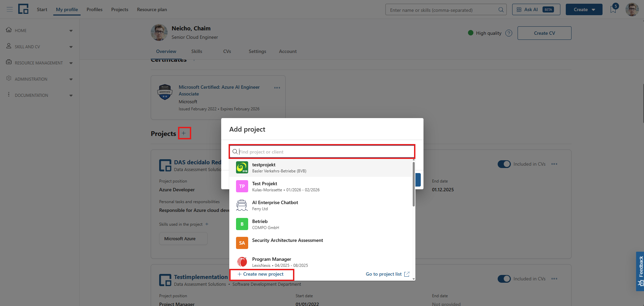The height and width of the screenshot is (306, 644).
Task: Open the Feedback side tab
Action: pos(640,271)
